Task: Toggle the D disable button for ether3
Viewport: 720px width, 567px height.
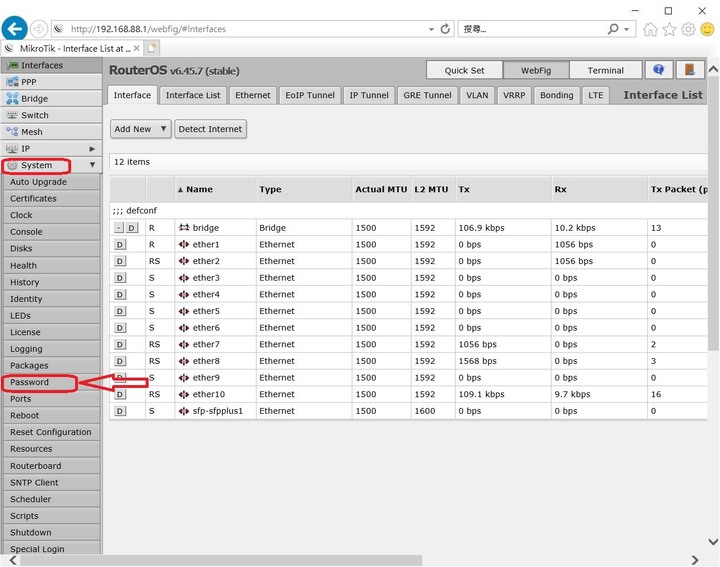Action: tap(120, 278)
